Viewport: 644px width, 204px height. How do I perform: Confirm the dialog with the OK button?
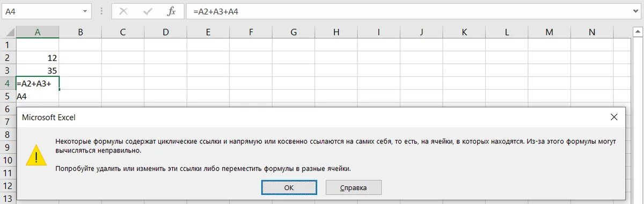tap(289, 187)
